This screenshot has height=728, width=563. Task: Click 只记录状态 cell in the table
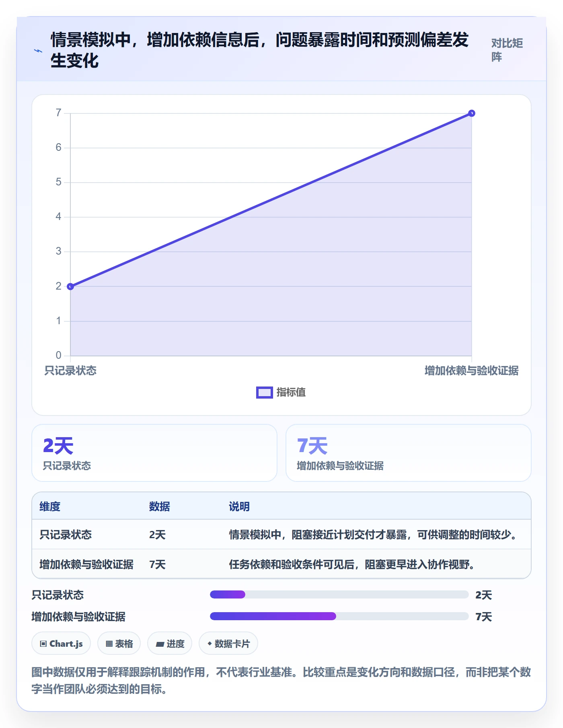[66, 535]
